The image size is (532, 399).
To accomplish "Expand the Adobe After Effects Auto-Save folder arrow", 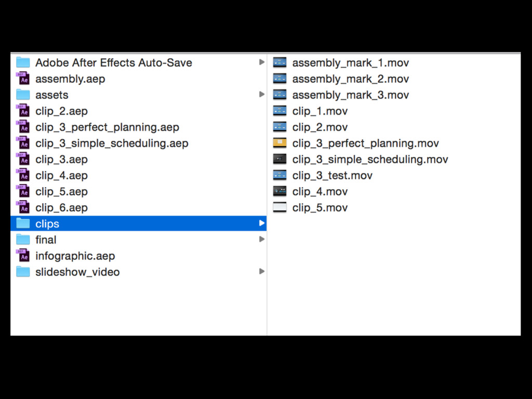I will coord(262,63).
